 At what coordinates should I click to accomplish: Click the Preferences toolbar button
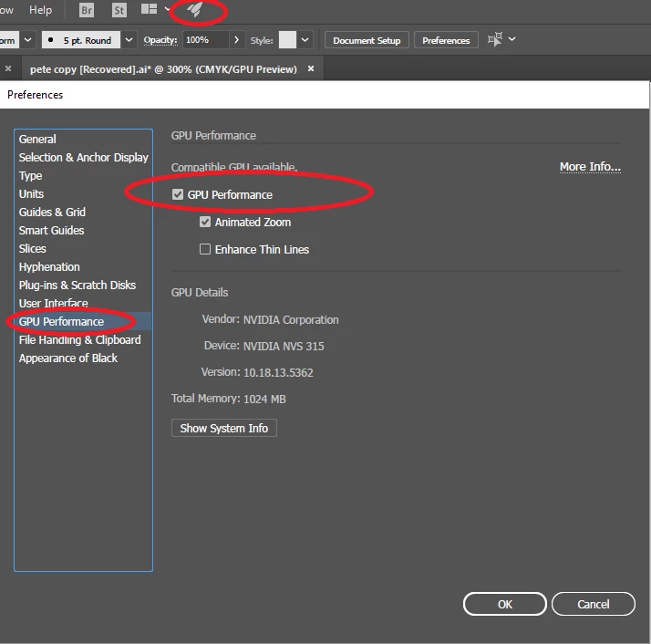click(446, 40)
